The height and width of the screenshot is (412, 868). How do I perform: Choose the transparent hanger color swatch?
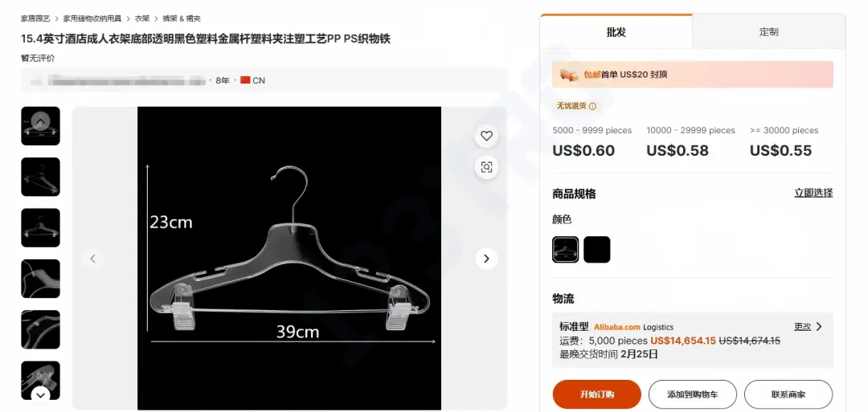click(x=566, y=250)
